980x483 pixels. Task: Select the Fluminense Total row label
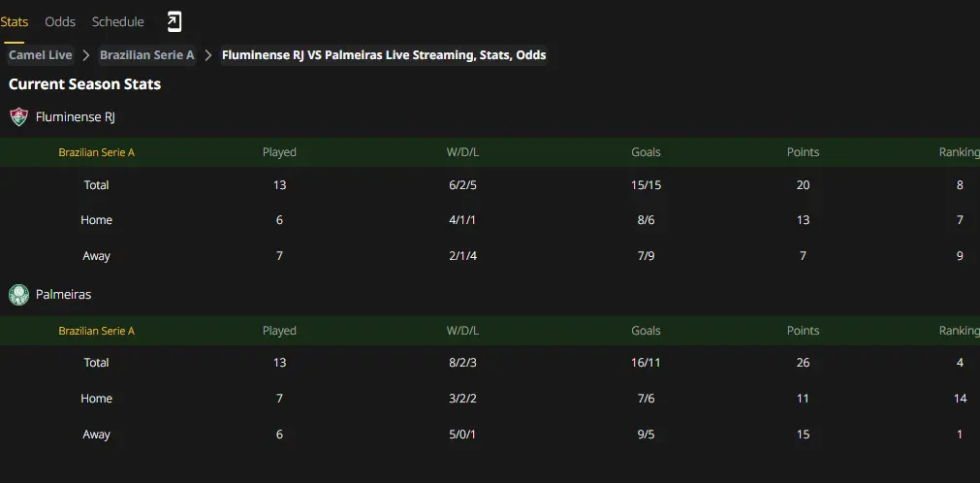[96, 185]
